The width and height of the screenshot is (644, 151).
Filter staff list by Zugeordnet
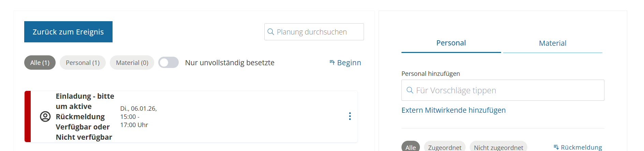[444, 147]
